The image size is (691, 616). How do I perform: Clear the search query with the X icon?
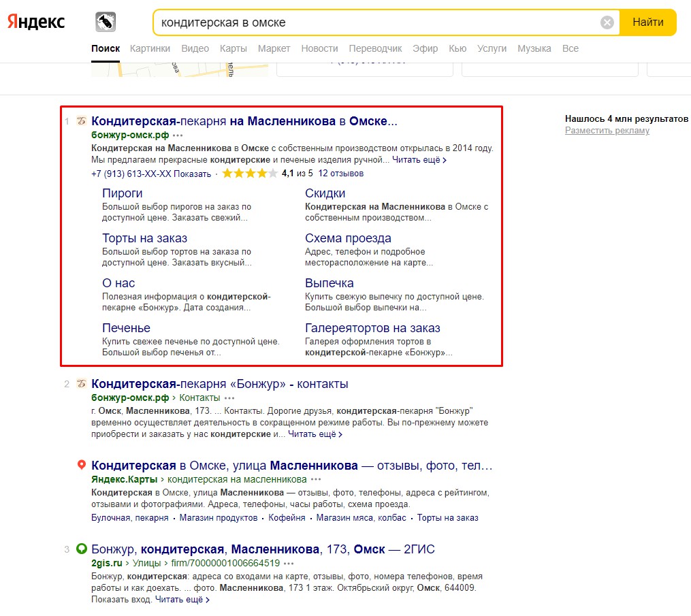point(607,22)
